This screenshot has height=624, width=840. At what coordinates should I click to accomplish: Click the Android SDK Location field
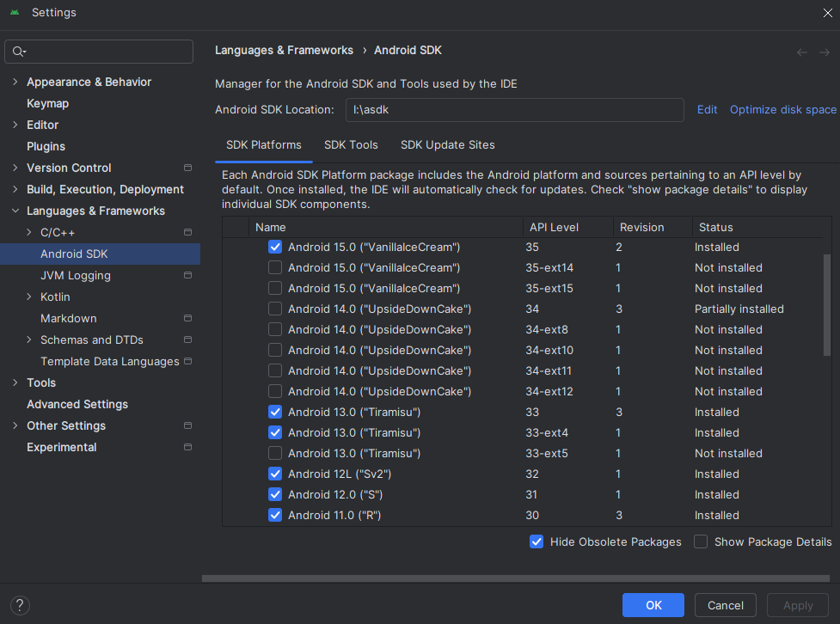(x=515, y=110)
